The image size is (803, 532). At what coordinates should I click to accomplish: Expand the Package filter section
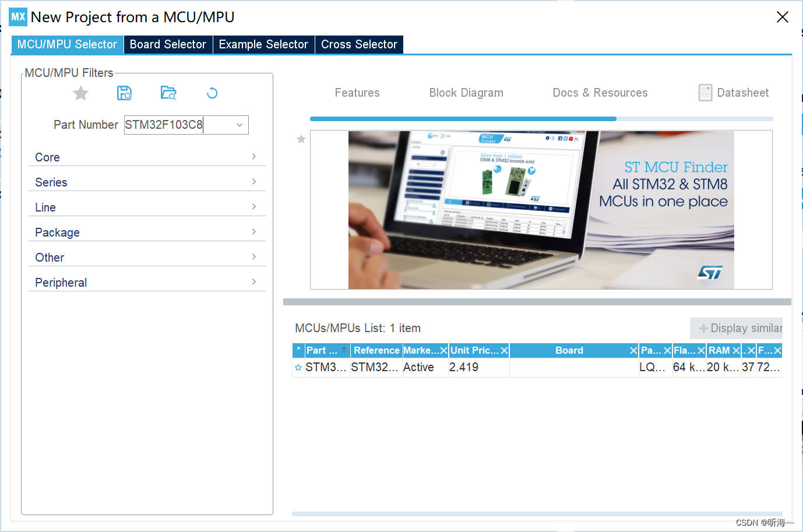[147, 232]
